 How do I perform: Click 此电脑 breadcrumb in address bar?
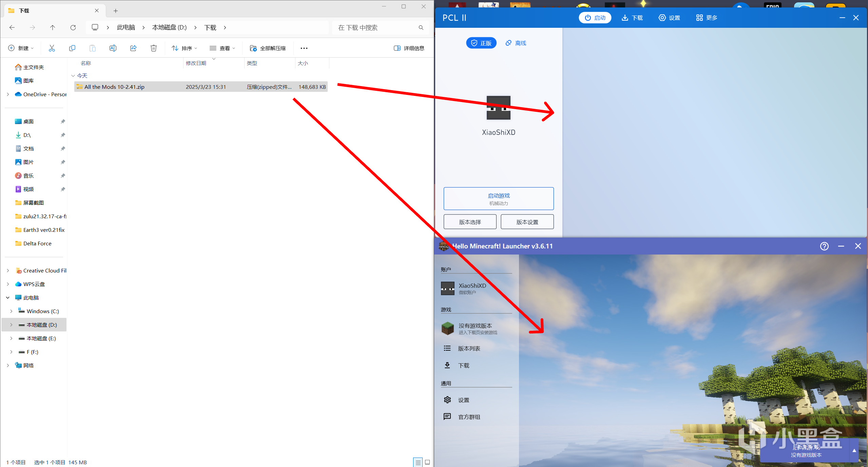coord(126,27)
